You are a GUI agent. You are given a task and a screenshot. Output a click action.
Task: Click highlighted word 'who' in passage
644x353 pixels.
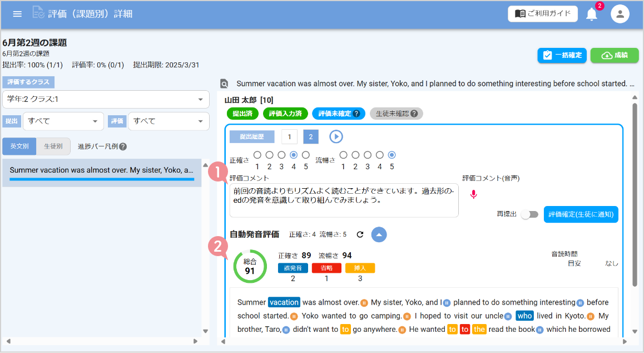click(524, 316)
